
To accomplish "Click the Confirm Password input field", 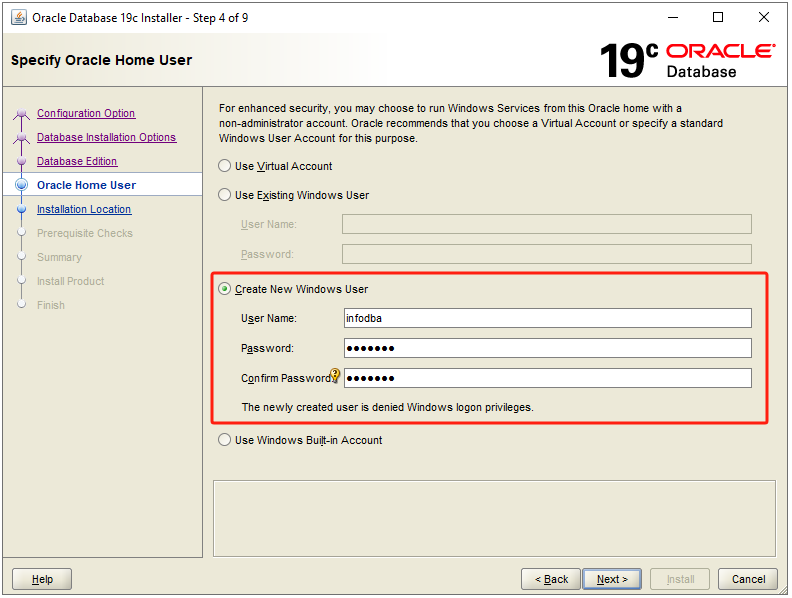I will 548,378.
